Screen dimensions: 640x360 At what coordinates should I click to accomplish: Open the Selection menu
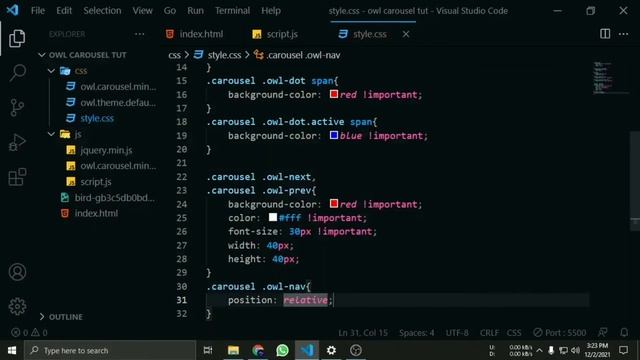[x=102, y=10]
